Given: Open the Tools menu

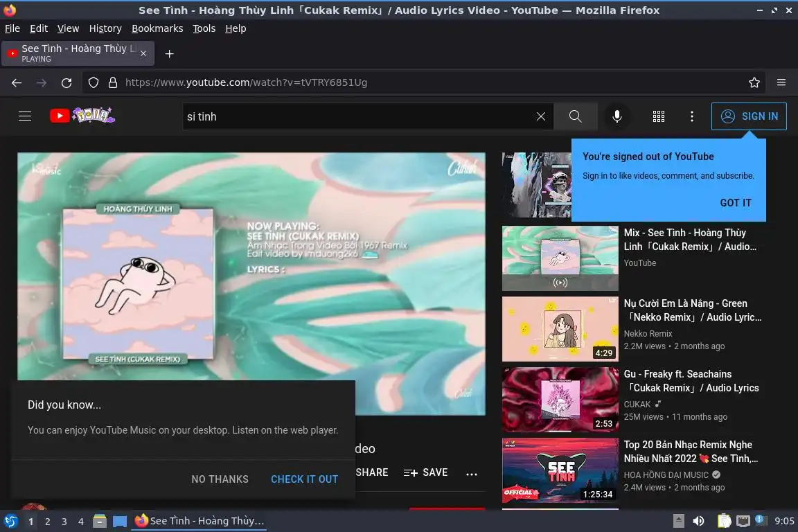Looking at the screenshot, I should [204, 28].
